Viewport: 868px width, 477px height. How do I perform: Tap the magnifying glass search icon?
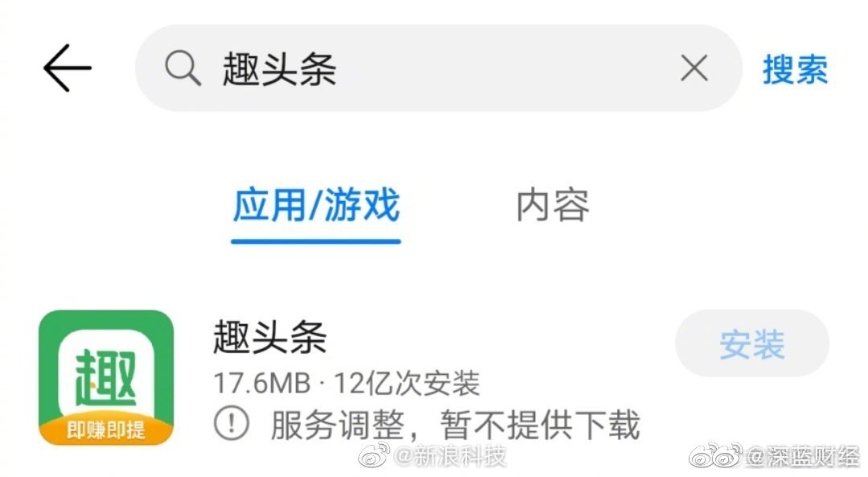(x=182, y=68)
